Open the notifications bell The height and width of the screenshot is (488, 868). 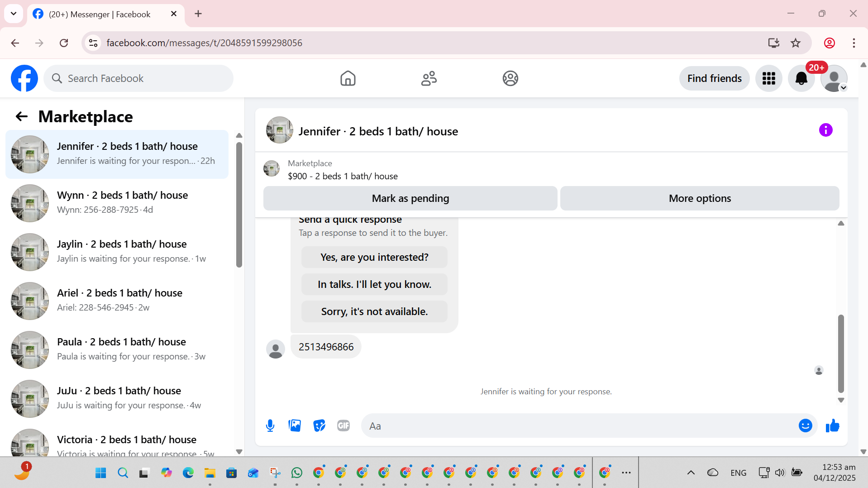(x=801, y=78)
